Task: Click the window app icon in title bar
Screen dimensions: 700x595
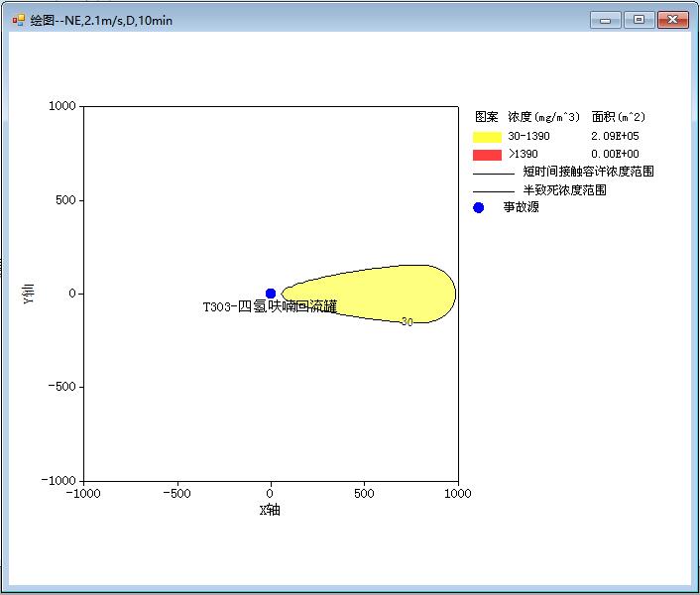Action: (18, 20)
